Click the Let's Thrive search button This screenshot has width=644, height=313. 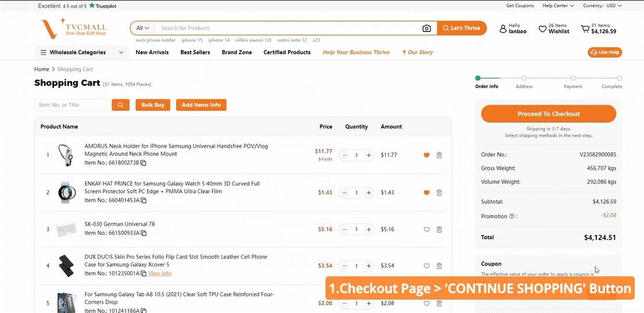[461, 28]
